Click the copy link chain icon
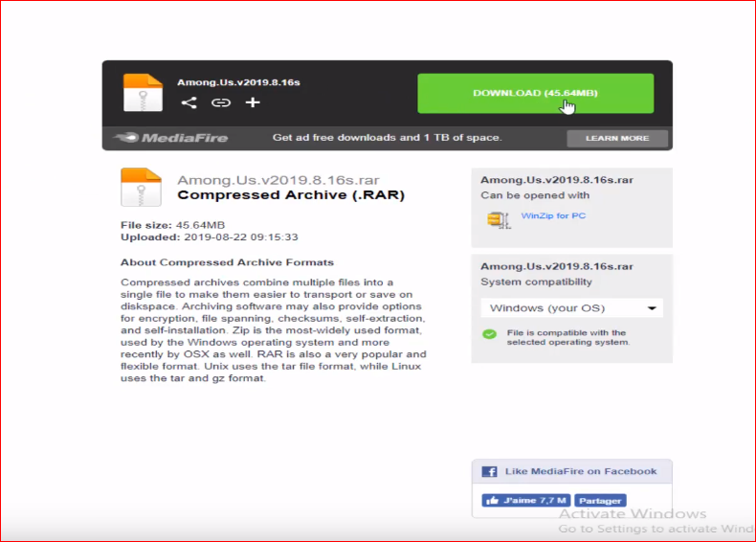 pyautogui.click(x=221, y=102)
